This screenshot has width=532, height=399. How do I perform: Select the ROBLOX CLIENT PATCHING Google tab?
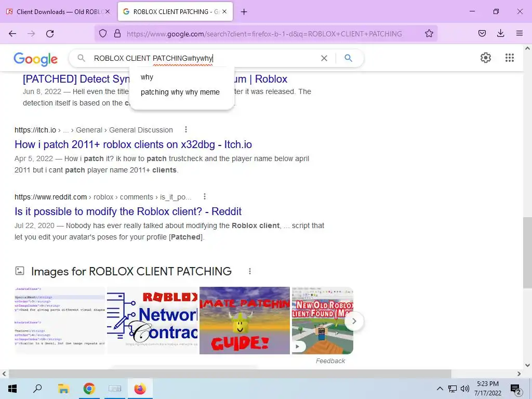pos(175,11)
